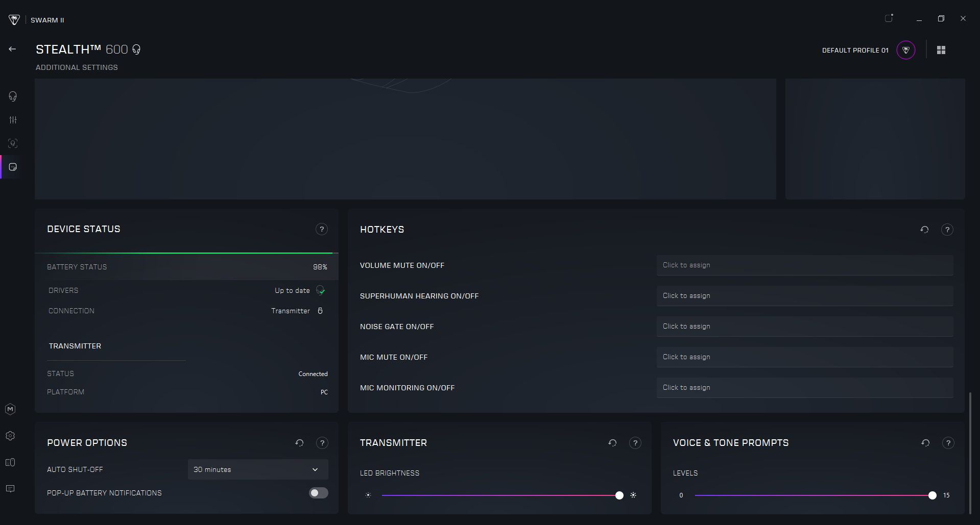The width and height of the screenshot is (980, 525).
Task: Reset Transmitter settings to defaults
Action: (x=612, y=443)
